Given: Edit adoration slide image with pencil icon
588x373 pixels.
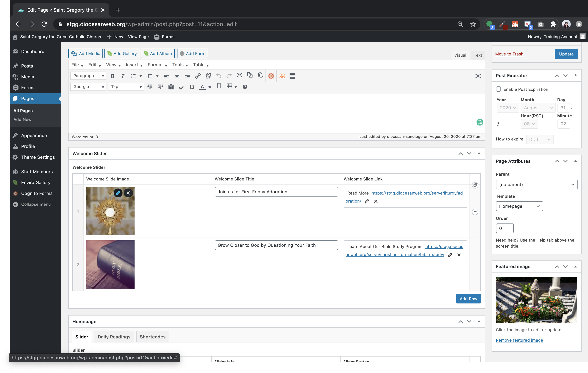Looking at the screenshot, I should click(118, 193).
